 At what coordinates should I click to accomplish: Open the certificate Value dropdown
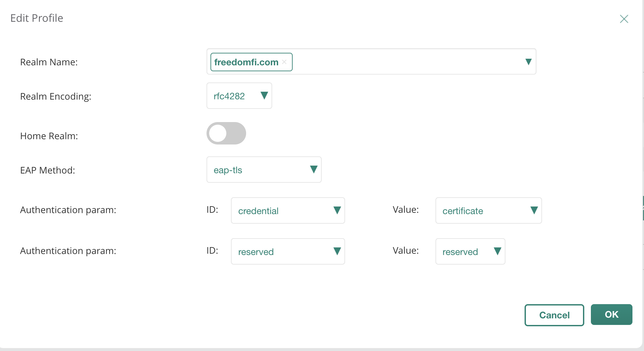tap(488, 210)
